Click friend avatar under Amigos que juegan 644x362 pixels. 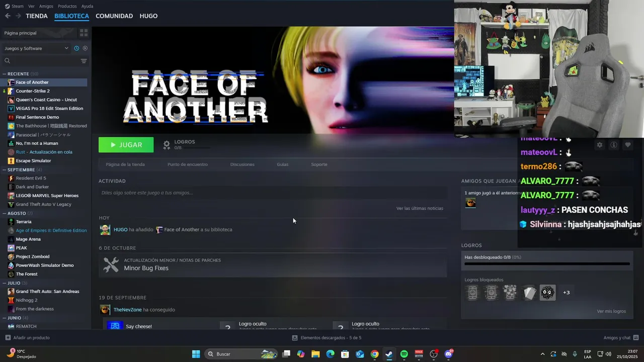point(470,203)
